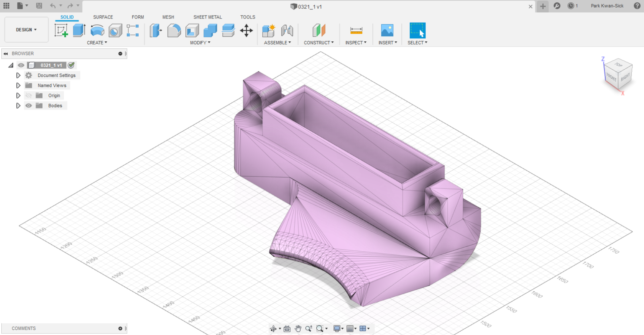Select the Offset Face tool

click(228, 31)
